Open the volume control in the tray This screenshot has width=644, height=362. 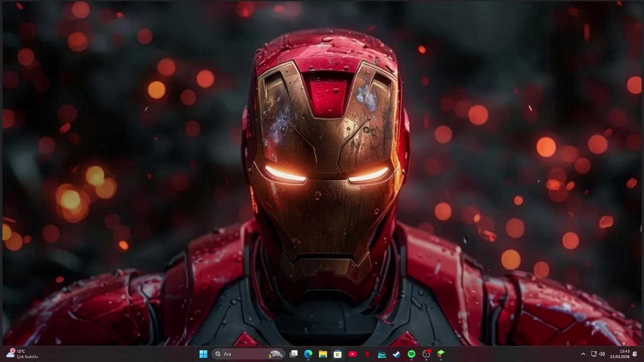point(602,354)
